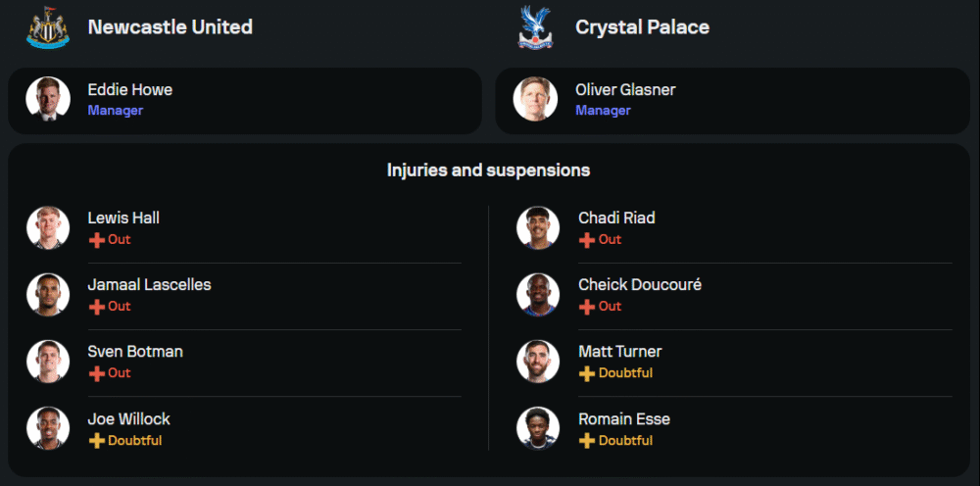Open Oliver Glasner's manager photo
The image size is (980, 486).
point(535,99)
